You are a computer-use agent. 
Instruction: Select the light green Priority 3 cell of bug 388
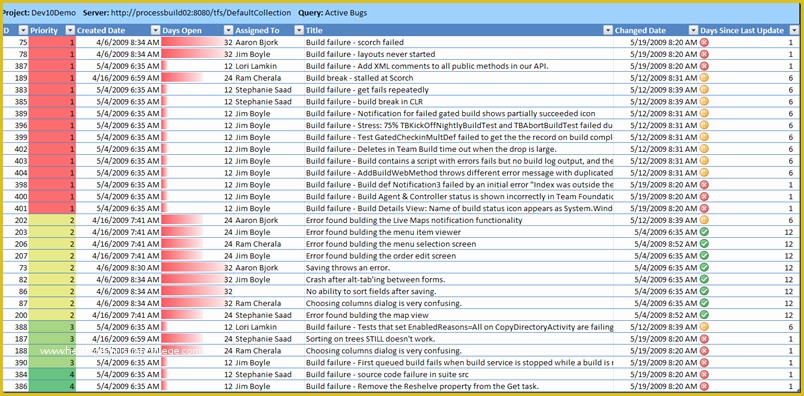point(52,327)
